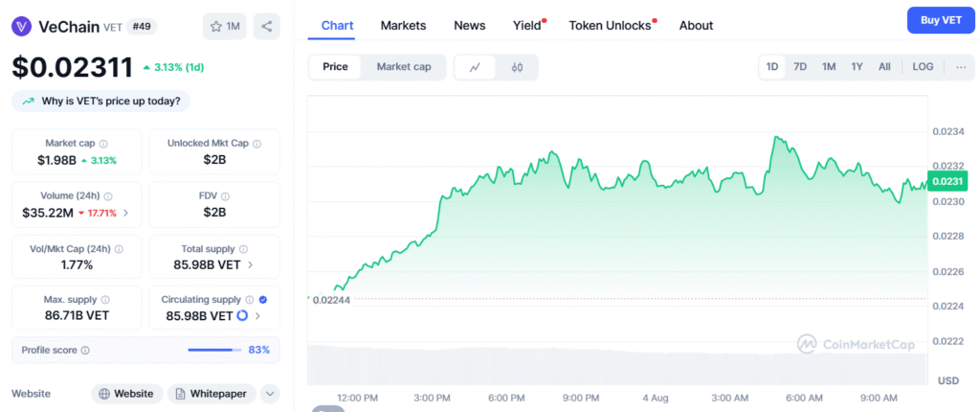This screenshot has height=412, width=980.
Task: Click the 83% profile score value
Action: pos(258,350)
